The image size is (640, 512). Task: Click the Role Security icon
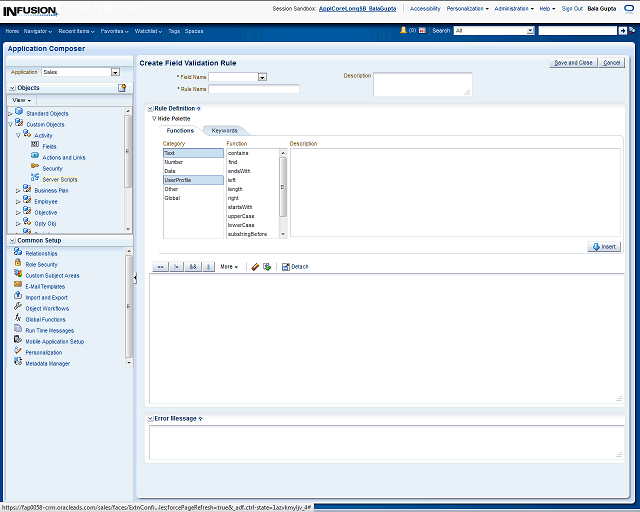click(18, 264)
